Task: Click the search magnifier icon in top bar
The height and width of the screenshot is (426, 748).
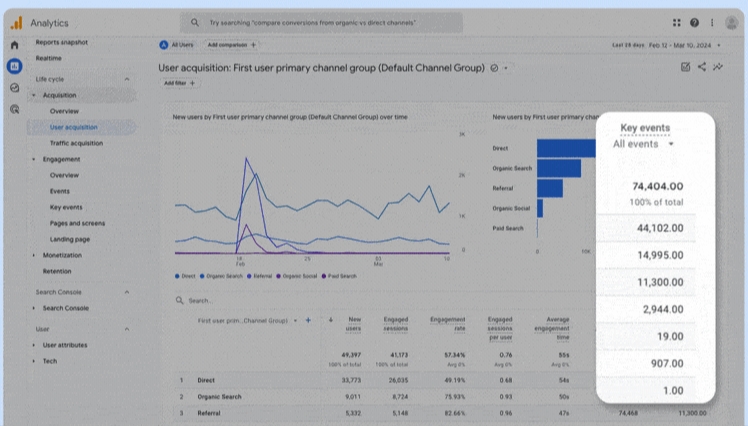Action: pos(195,22)
